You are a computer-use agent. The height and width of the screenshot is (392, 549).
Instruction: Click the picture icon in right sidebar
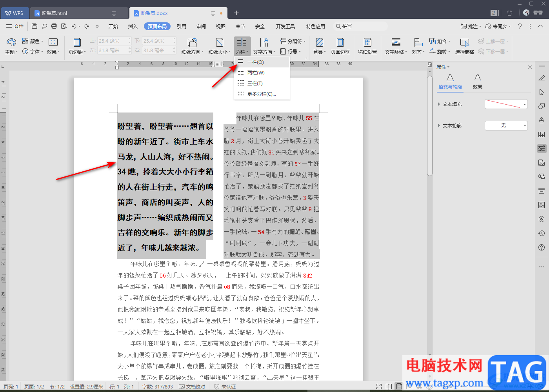point(542,205)
